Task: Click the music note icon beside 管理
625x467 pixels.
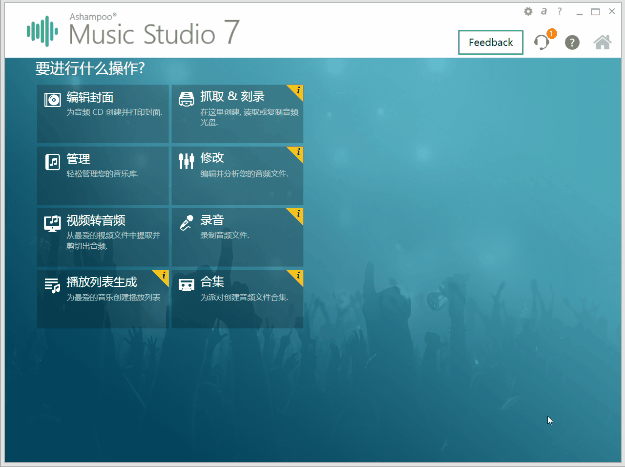Action: pyautogui.click(x=53, y=162)
